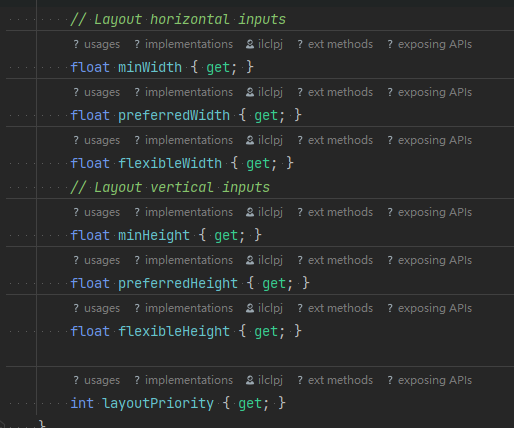Click author ilclpj above layoutPriority
The width and height of the screenshot is (514, 428).
coord(264,380)
